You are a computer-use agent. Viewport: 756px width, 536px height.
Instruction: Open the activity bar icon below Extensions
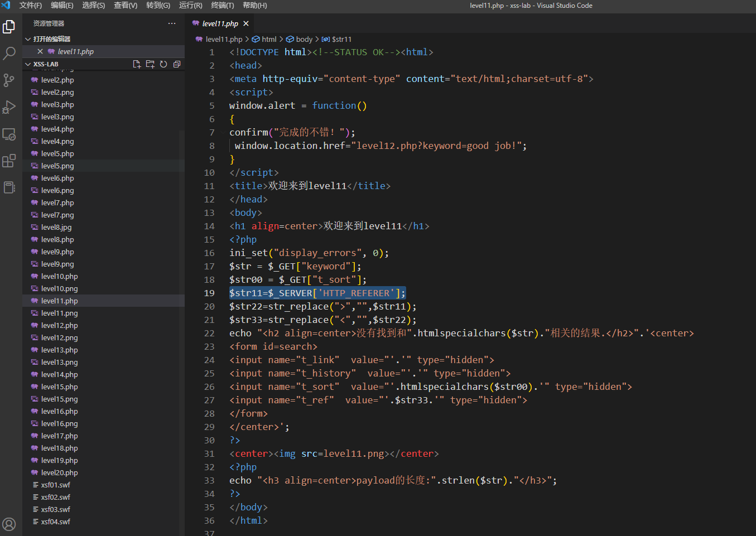point(9,187)
